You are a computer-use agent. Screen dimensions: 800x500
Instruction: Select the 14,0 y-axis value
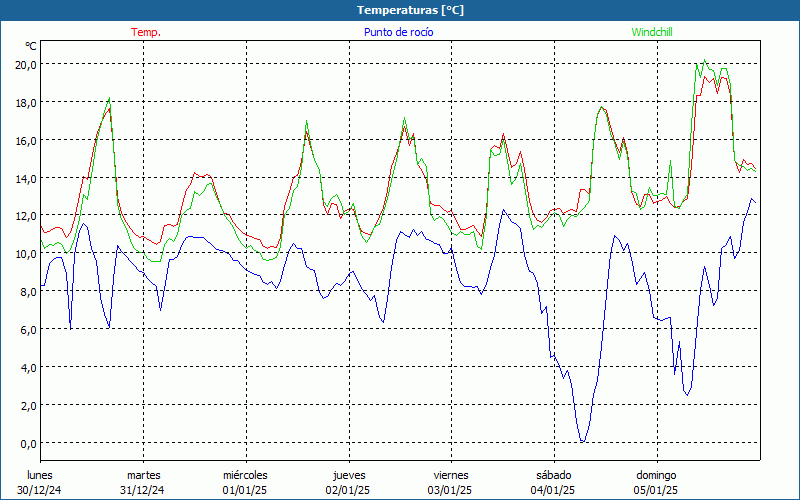tap(28, 178)
